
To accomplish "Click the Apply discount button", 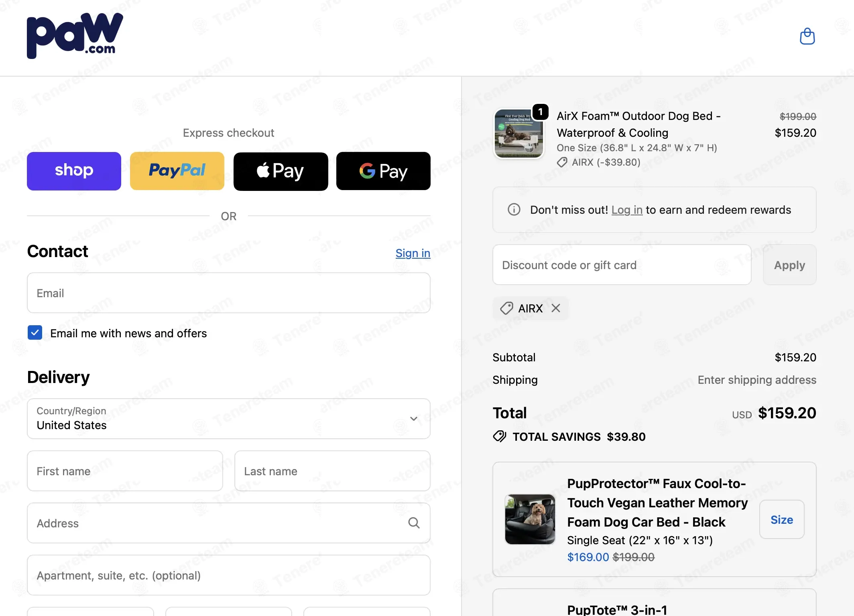I will coord(789,265).
